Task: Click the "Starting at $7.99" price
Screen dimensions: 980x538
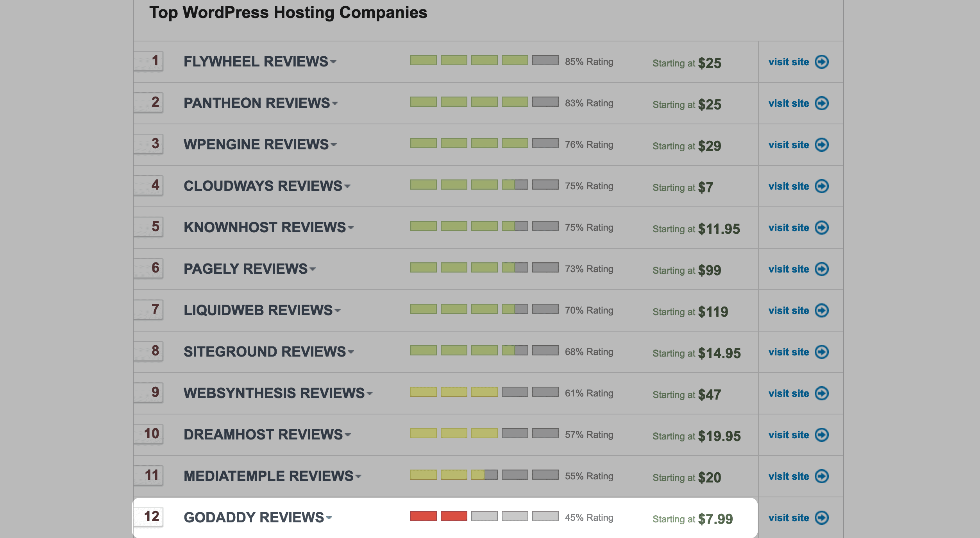Action: (693, 519)
